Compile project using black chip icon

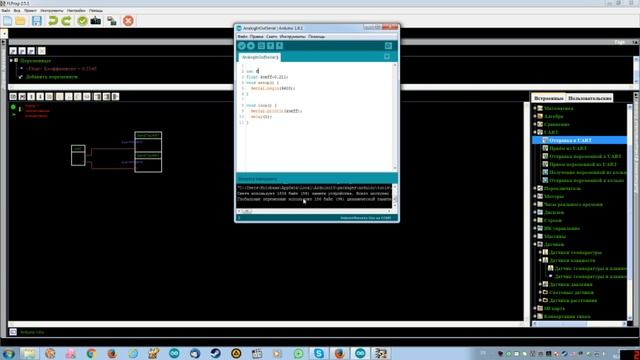coord(96,20)
